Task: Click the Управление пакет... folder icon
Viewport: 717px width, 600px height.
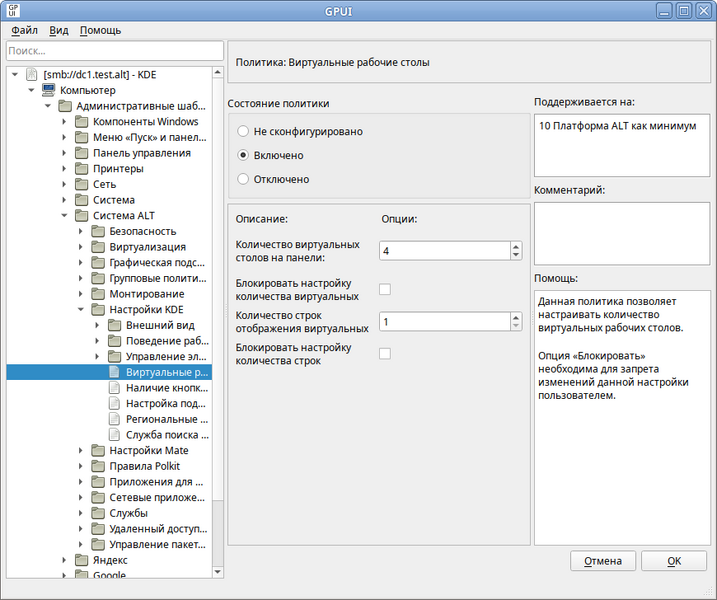Action: [x=98, y=544]
